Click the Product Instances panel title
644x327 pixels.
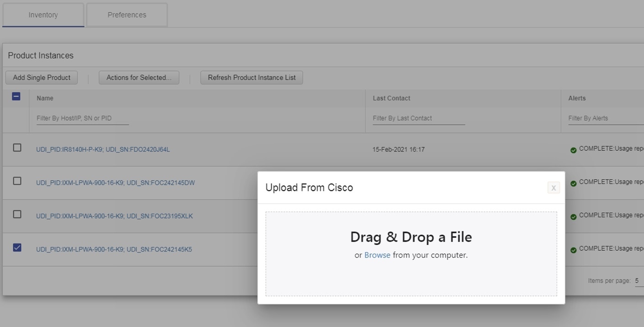pos(41,55)
